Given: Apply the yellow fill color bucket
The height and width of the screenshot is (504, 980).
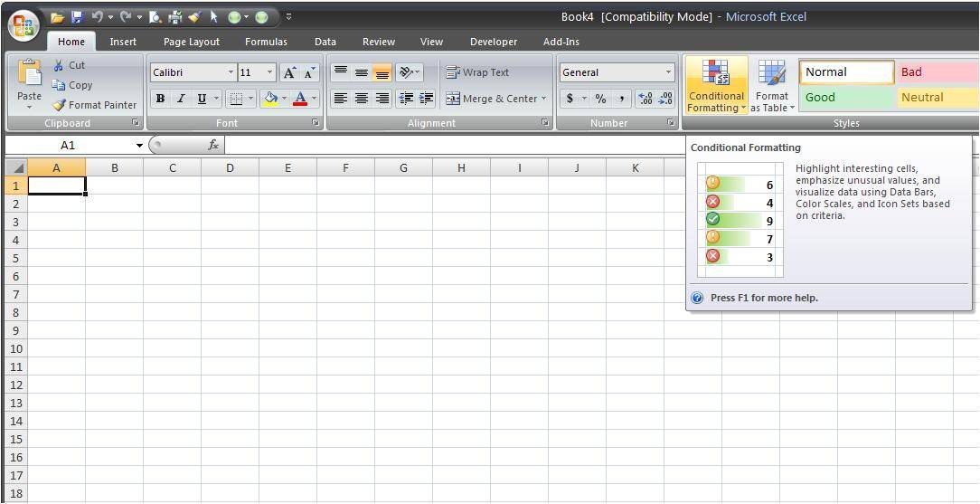Looking at the screenshot, I should coord(270,98).
